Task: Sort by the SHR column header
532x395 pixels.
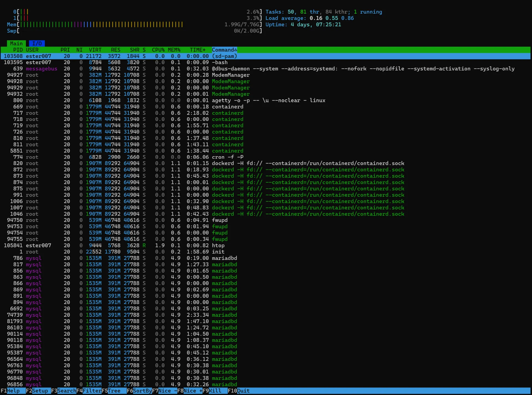Action: point(135,50)
